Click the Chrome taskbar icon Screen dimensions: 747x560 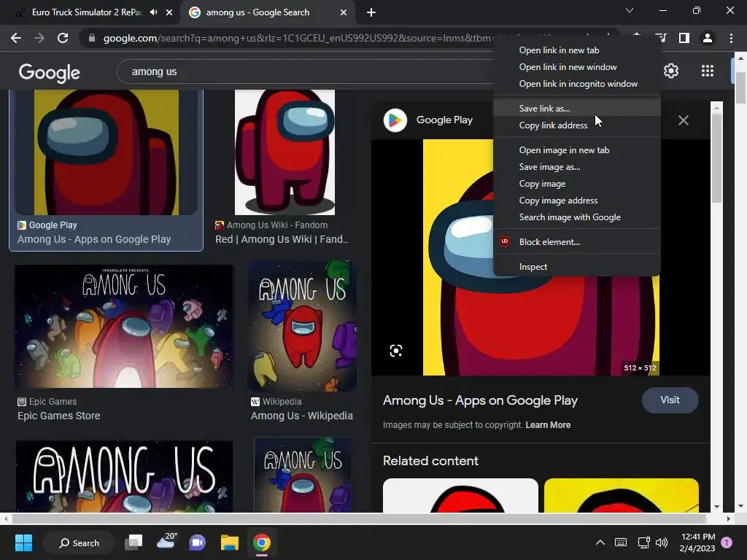262,542
